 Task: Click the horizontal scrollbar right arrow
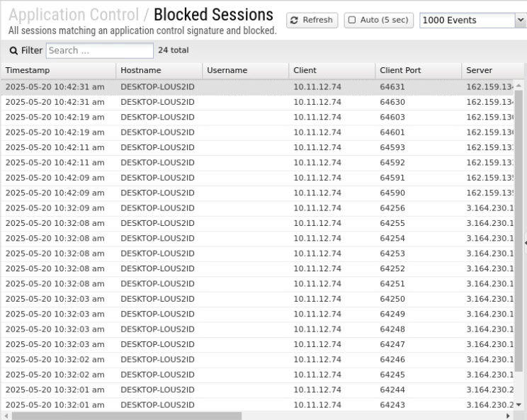click(508, 416)
